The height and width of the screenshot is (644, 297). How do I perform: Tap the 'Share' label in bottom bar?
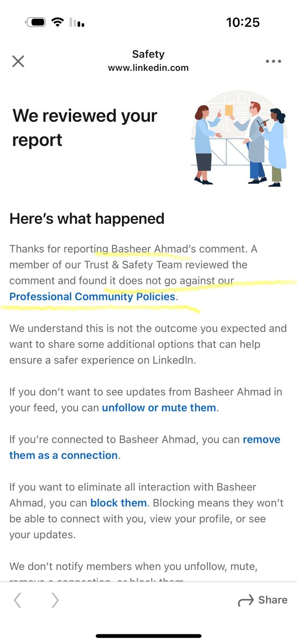point(273,600)
